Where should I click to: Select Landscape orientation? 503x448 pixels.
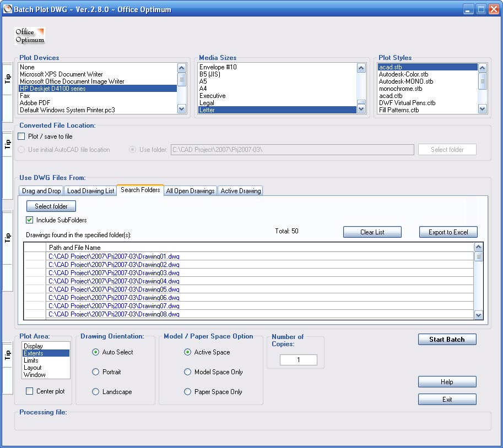pos(95,392)
